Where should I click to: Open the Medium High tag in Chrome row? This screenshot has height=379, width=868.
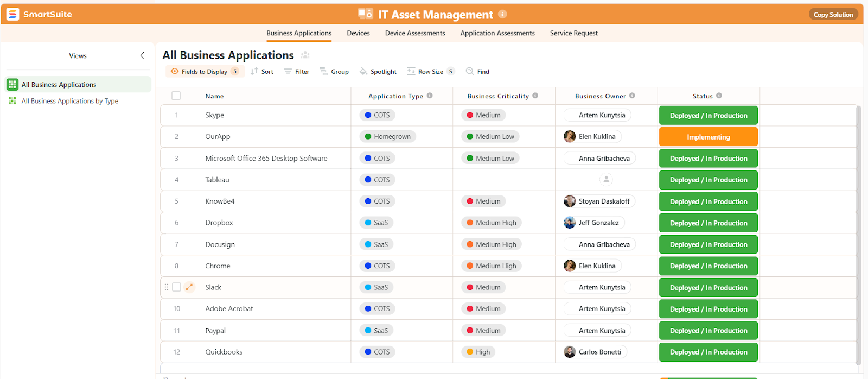point(492,266)
